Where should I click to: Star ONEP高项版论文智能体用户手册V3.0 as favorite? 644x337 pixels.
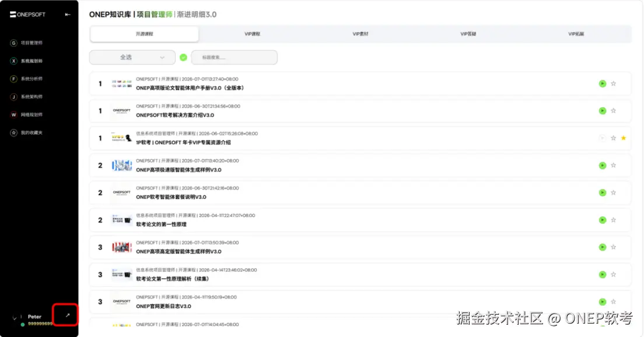click(613, 84)
